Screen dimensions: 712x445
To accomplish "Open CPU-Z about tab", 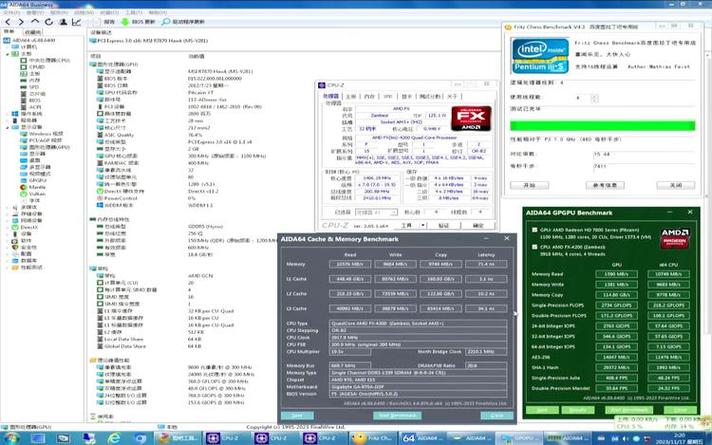I will click(452, 96).
